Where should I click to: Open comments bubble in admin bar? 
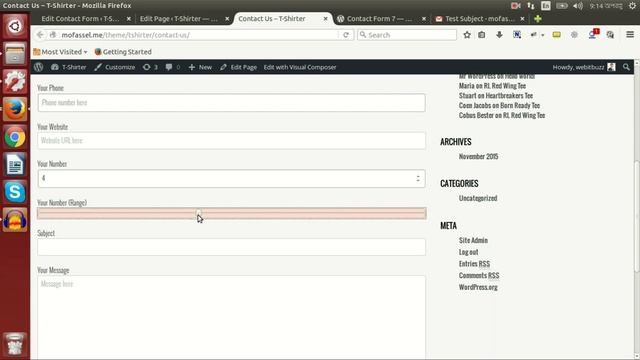click(x=173, y=67)
